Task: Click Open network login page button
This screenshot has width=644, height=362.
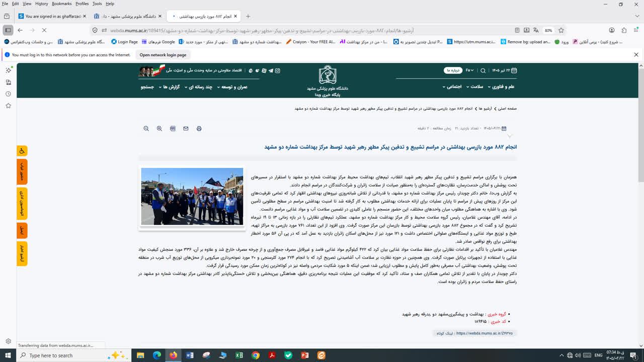Action: point(163,55)
